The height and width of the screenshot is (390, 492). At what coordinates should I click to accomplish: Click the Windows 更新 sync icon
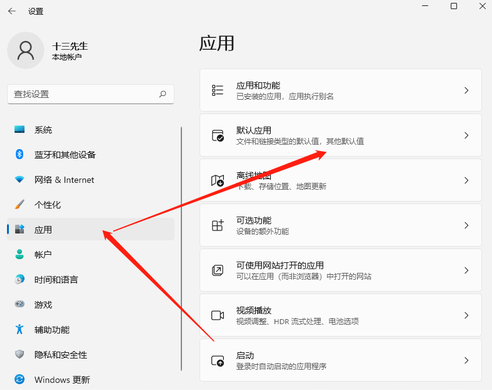click(x=20, y=379)
